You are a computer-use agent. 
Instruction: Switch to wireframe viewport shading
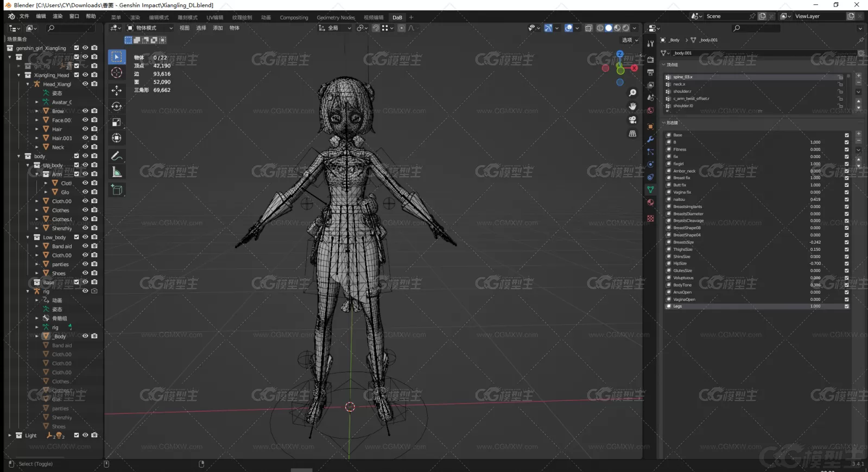600,28
